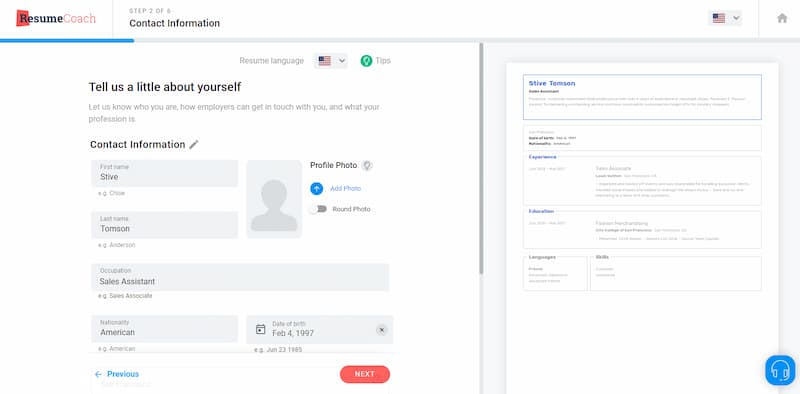
Task: Click the ResumeCoach logo
Action: tap(56, 18)
